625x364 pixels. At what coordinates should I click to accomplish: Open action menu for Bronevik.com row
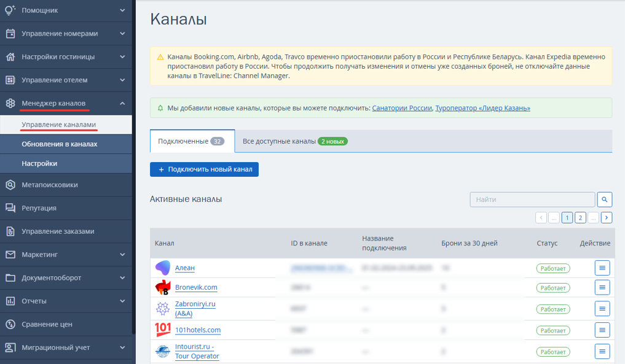602,287
